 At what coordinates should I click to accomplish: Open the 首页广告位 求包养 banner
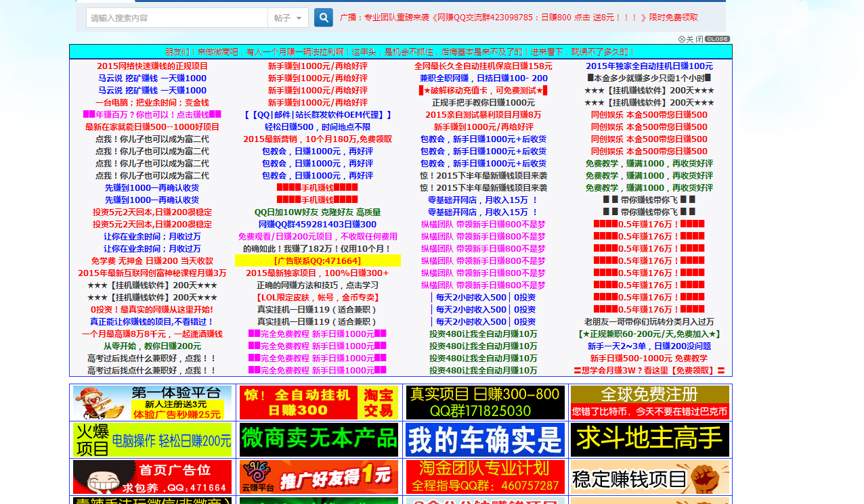(152, 477)
